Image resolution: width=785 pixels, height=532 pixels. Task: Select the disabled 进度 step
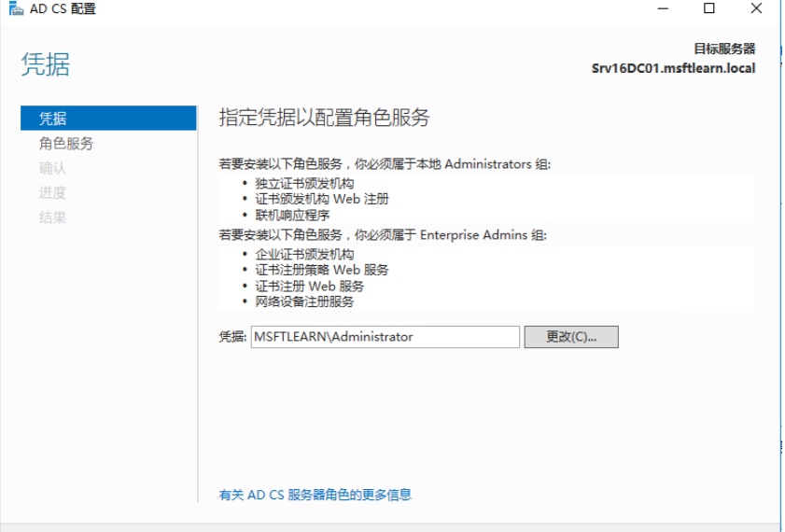[x=52, y=192]
